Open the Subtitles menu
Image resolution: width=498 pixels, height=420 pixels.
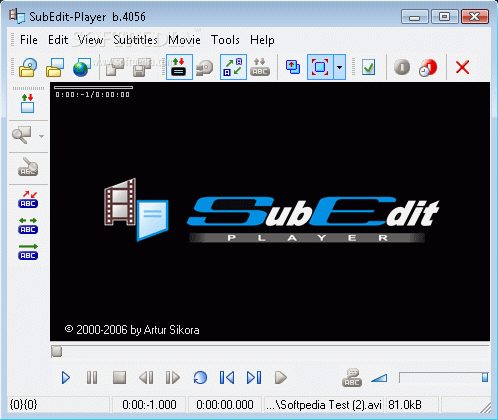135,40
